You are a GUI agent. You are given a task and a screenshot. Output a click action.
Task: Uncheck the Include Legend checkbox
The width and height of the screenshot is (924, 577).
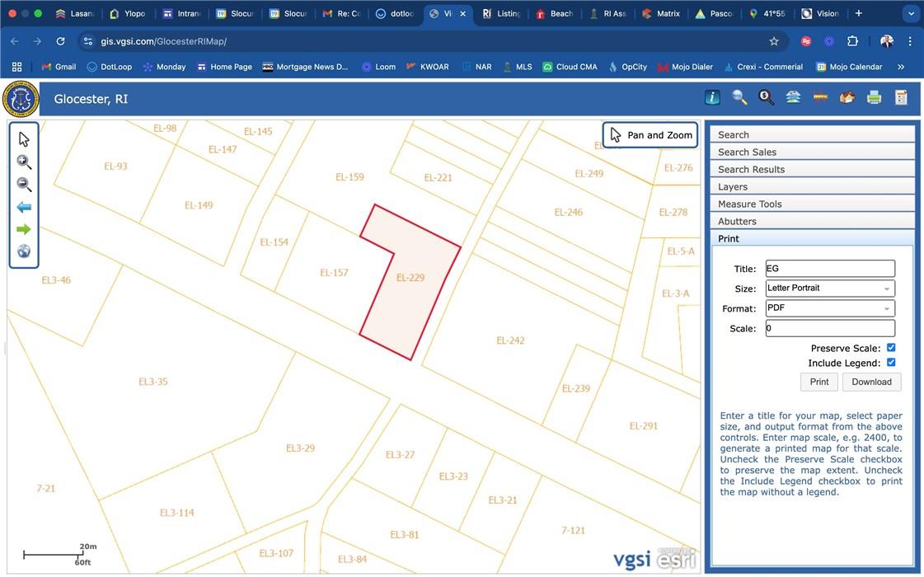891,363
